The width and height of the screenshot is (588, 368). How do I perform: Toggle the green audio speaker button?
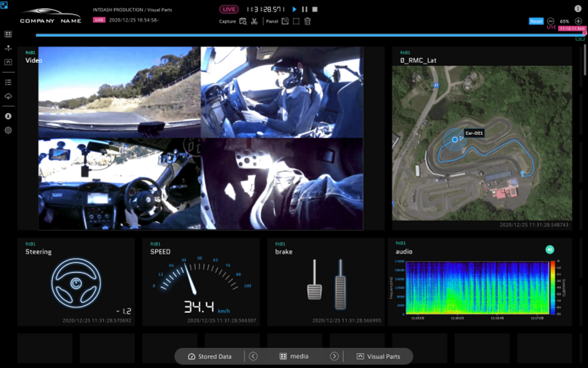pyautogui.click(x=550, y=249)
